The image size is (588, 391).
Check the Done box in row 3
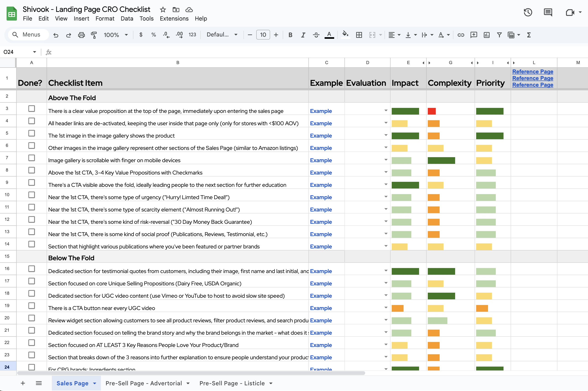pyautogui.click(x=31, y=109)
